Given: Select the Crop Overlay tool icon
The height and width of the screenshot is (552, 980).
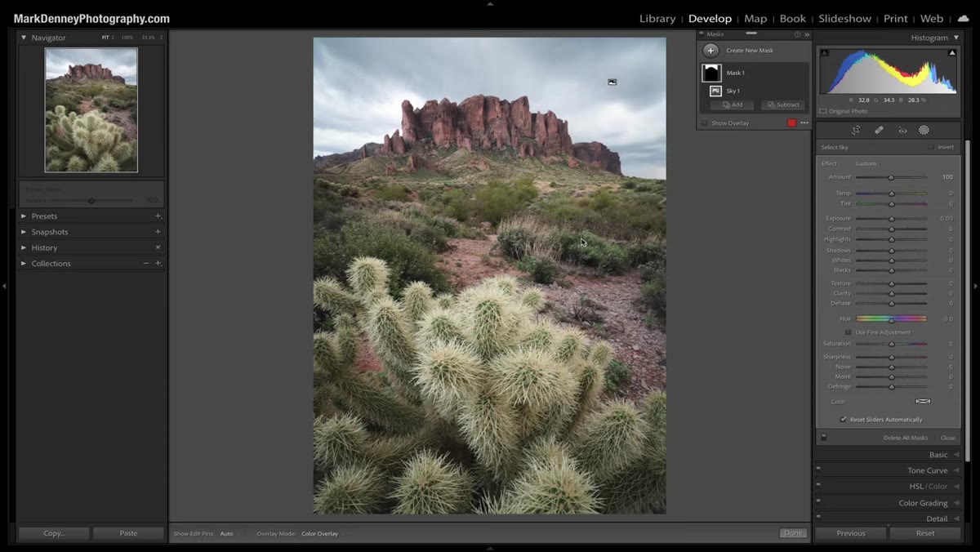Looking at the screenshot, I should 856,130.
